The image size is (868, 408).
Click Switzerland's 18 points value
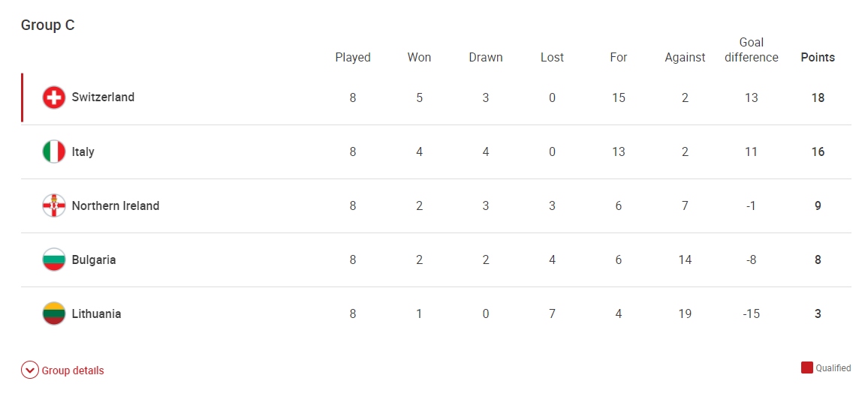point(818,97)
